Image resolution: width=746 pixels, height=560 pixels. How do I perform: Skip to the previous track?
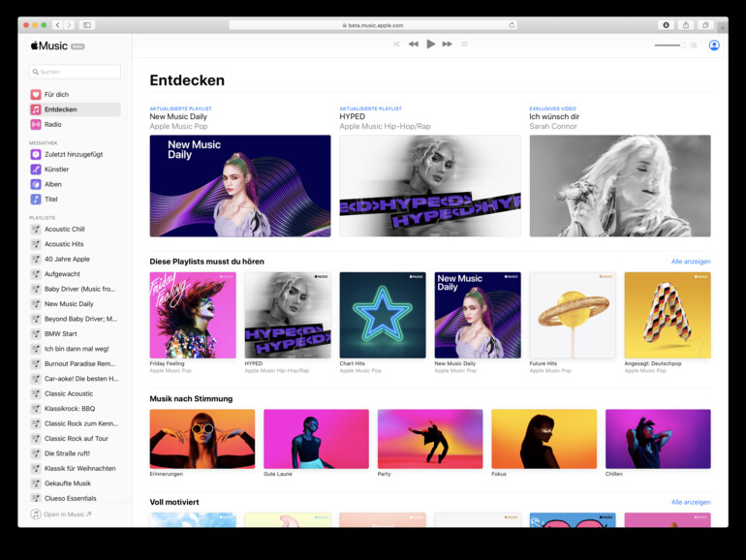414,45
